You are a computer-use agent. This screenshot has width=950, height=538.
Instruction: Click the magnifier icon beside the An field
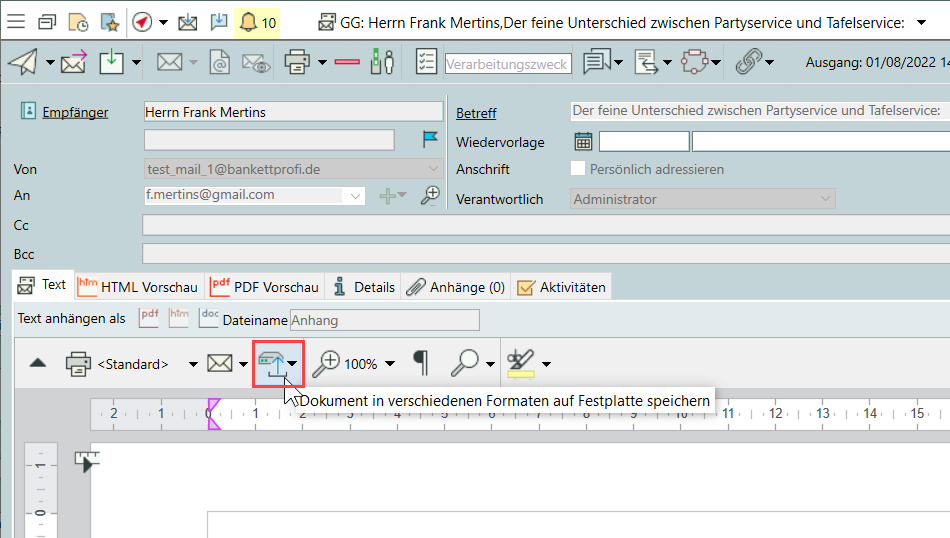coord(430,195)
